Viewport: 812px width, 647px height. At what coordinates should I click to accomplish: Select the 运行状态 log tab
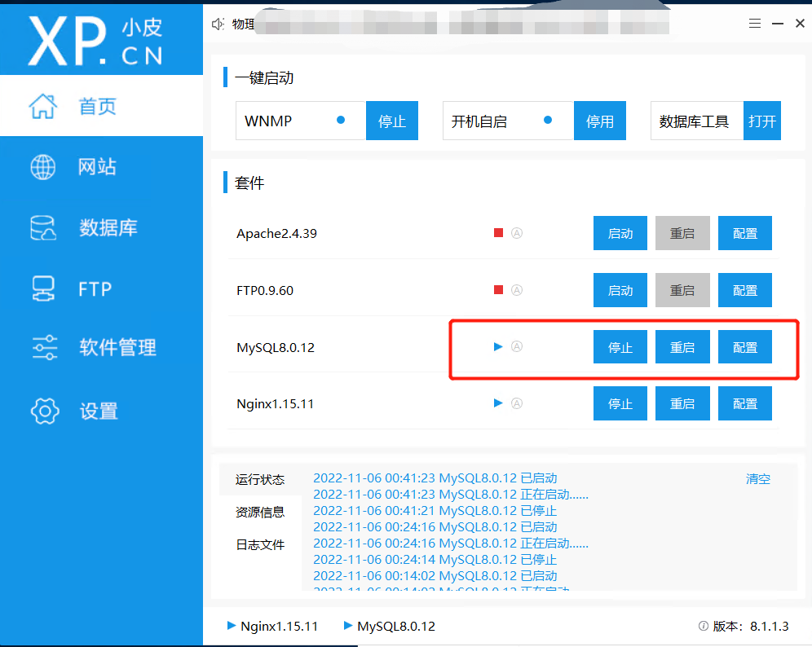pyautogui.click(x=259, y=480)
